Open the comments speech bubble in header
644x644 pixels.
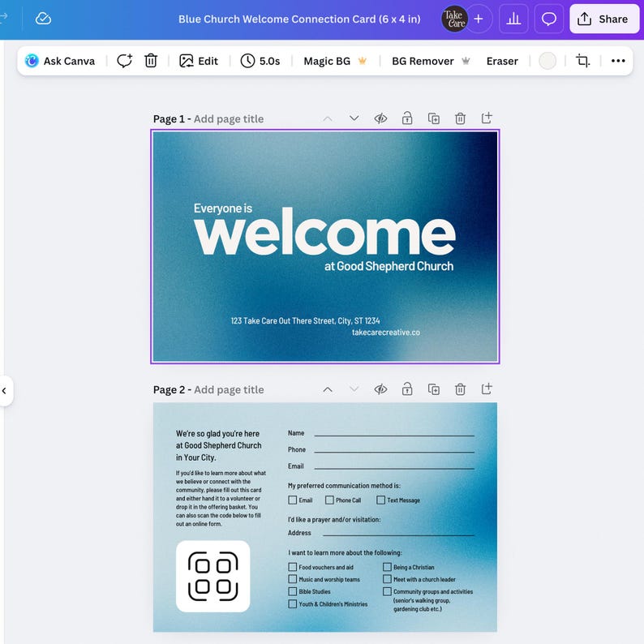[549, 19]
